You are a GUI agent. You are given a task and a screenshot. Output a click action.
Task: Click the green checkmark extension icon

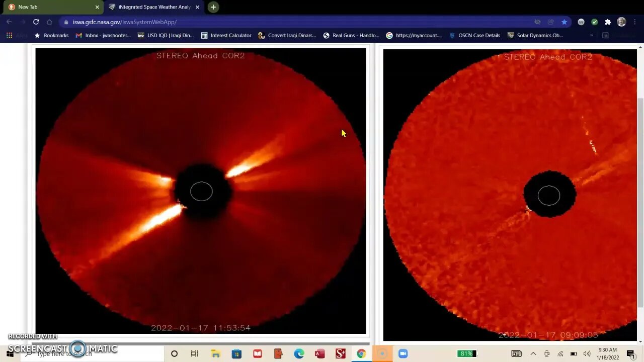594,22
